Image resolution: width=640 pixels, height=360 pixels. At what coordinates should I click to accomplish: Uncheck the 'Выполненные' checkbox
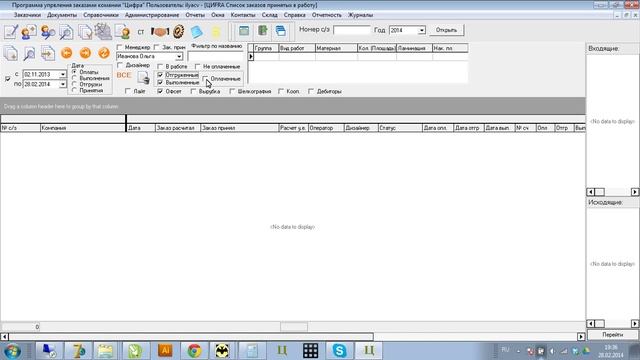pyautogui.click(x=160, y=82)
